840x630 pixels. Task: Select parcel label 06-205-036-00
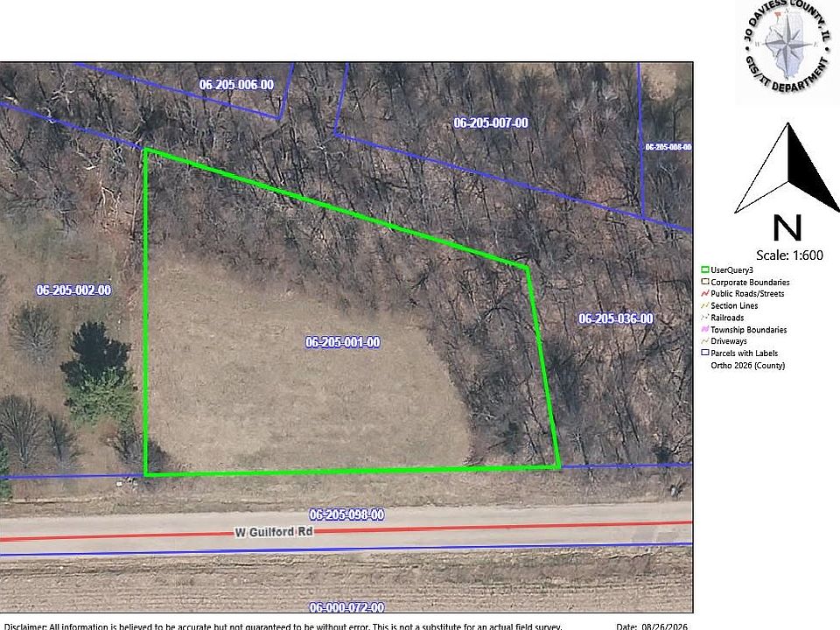point(615,318)
